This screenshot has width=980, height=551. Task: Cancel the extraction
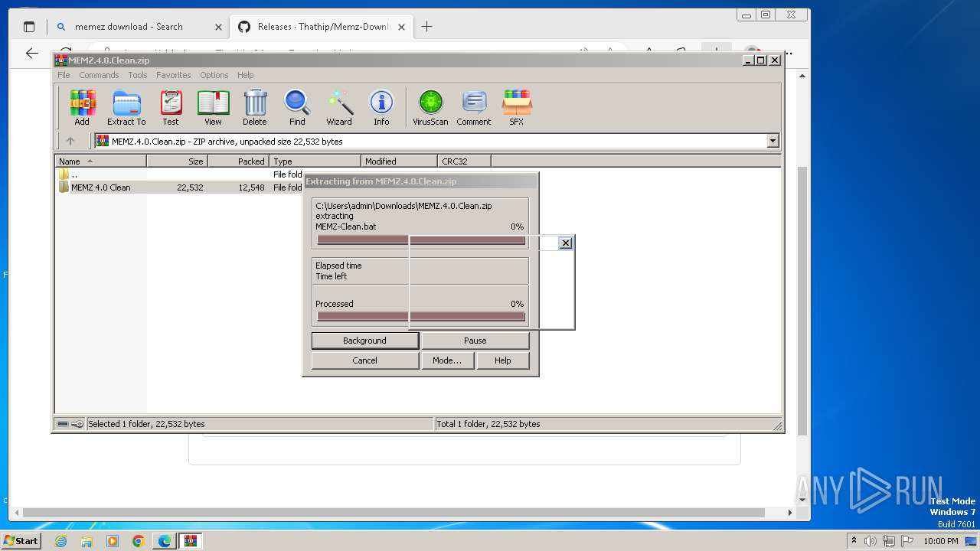(364, 360)
